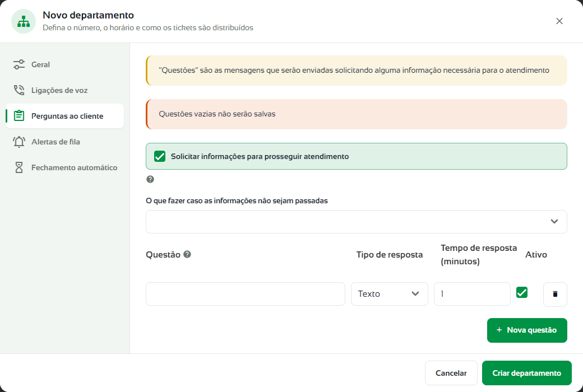Click the Cancelar button
The height and width of the screenshot is (392, 583).
pos(451,373)
